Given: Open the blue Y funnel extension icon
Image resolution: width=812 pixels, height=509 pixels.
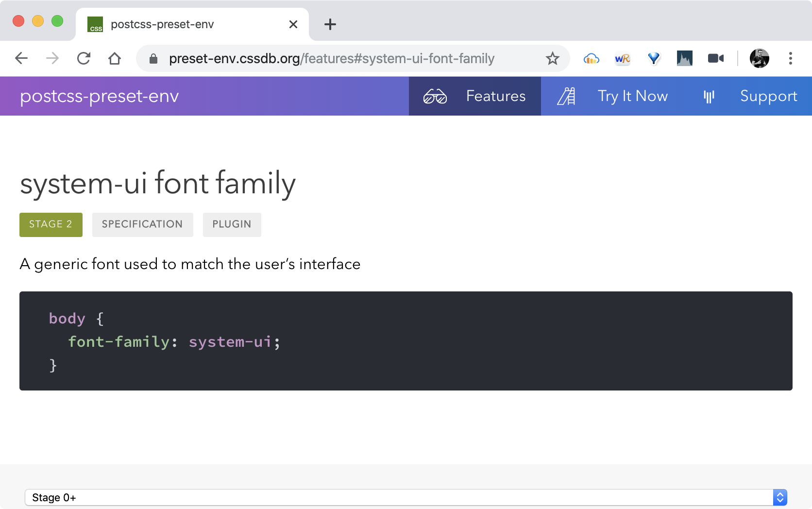Looking at the screenshot, I should pyautogui.click(x=654, y=59).
